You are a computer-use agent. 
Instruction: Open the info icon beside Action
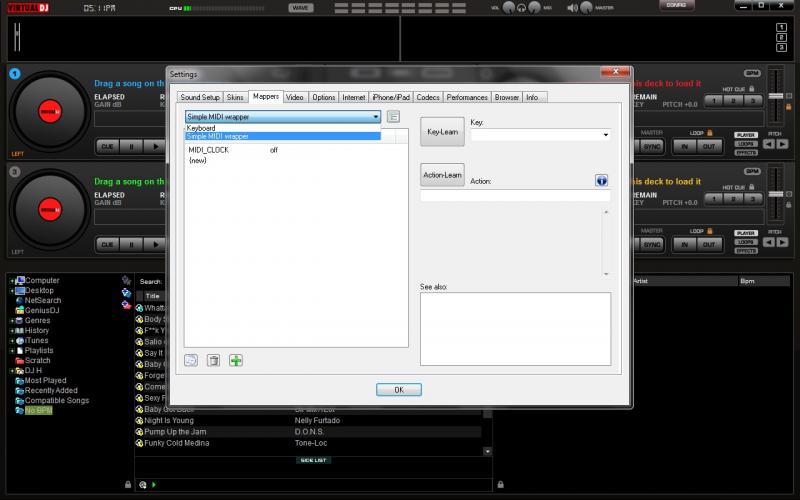(602, 180)
